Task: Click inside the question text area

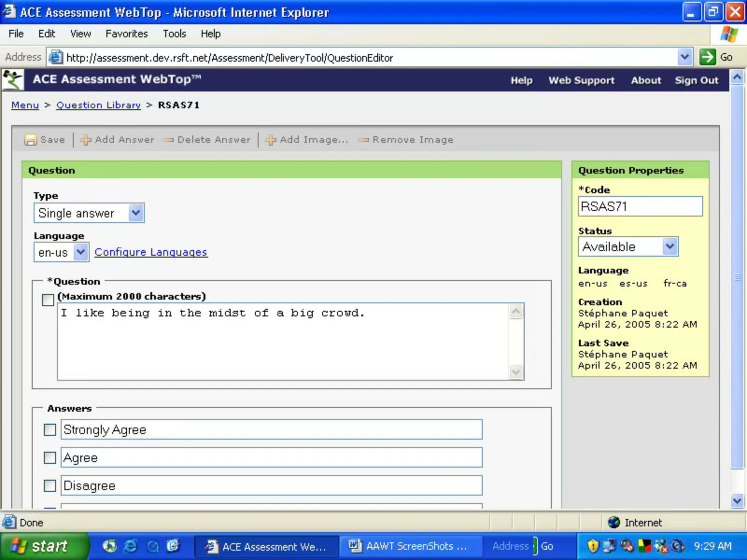Action: [283, 342]
